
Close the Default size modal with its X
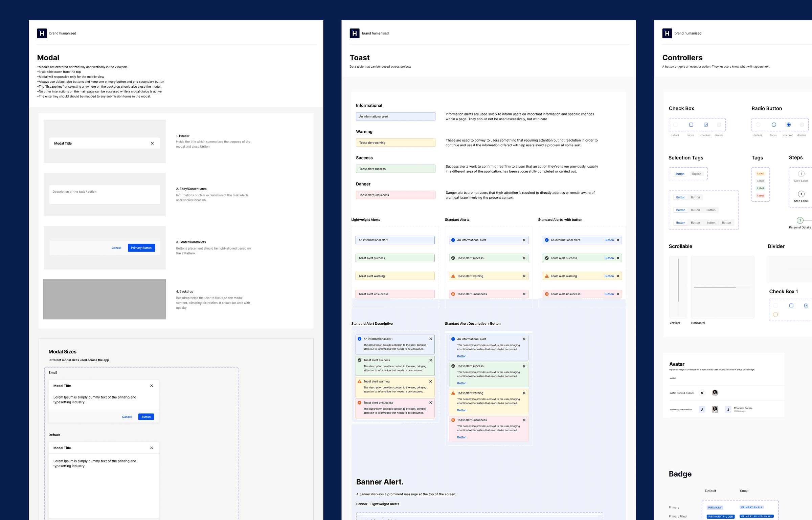[x=152, y=448]
